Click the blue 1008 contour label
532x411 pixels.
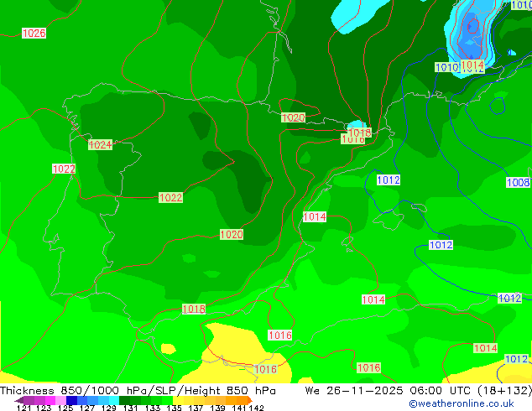point(518,183)
